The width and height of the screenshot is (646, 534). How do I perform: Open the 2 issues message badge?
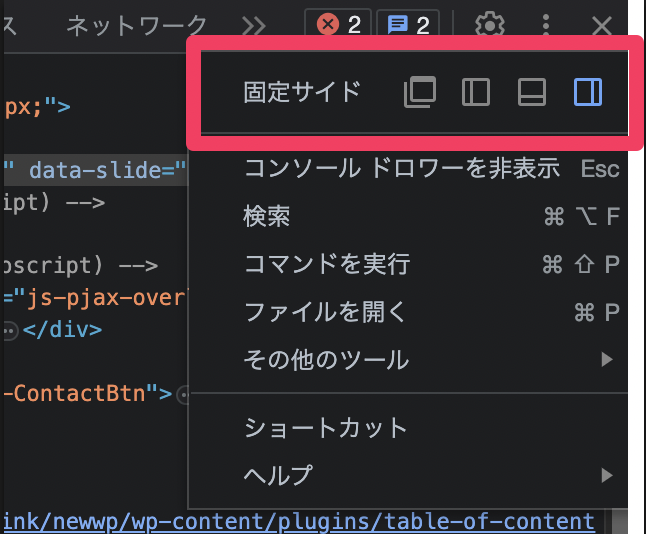point(408,25)
